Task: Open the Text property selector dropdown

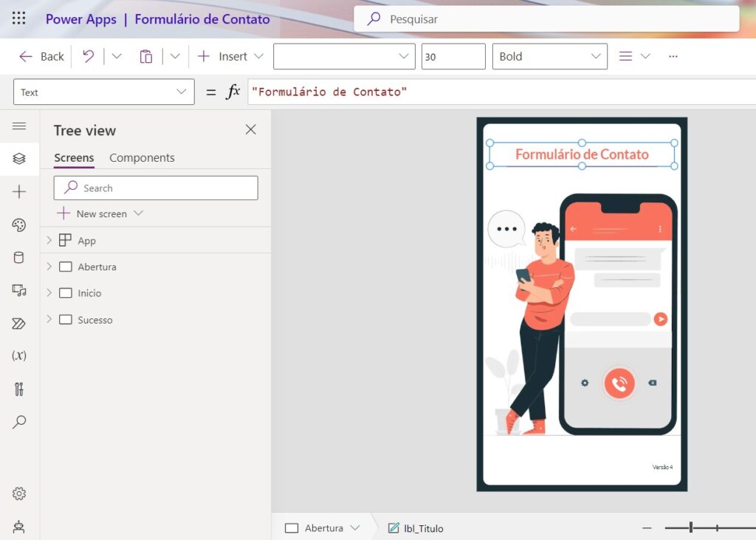Action: 104,92
